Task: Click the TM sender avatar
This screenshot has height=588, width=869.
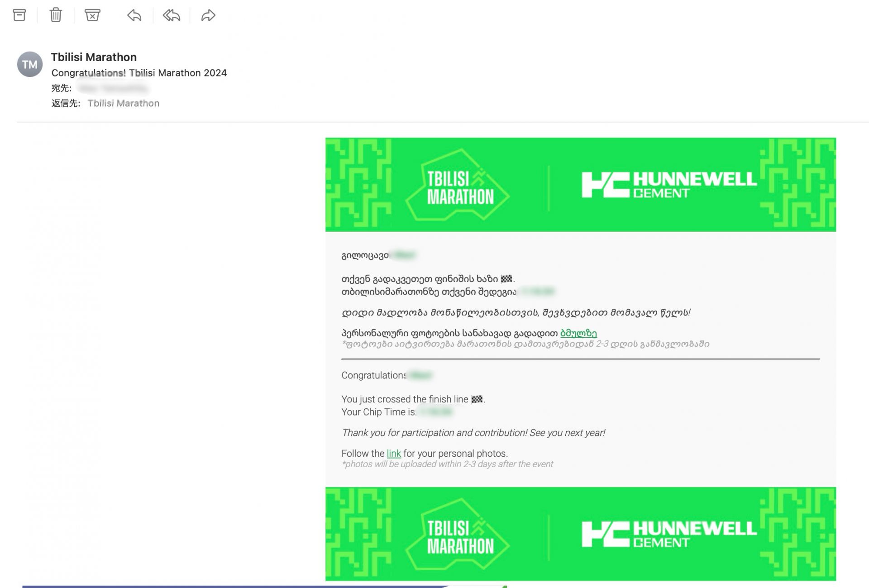Action: click(30, 64)
